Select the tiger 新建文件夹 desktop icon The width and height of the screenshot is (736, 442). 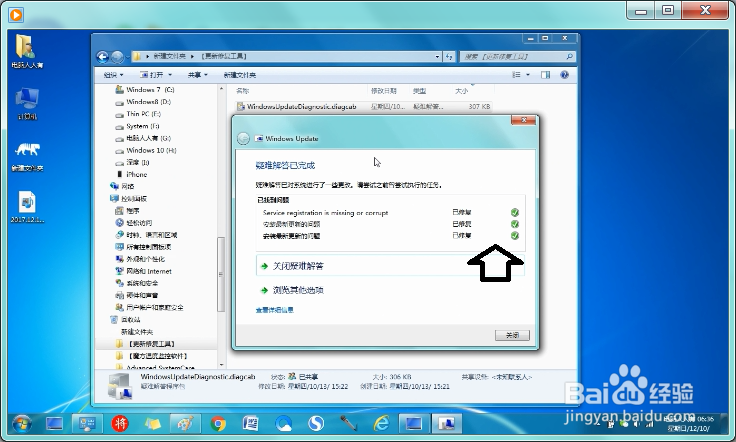(27, 157)
